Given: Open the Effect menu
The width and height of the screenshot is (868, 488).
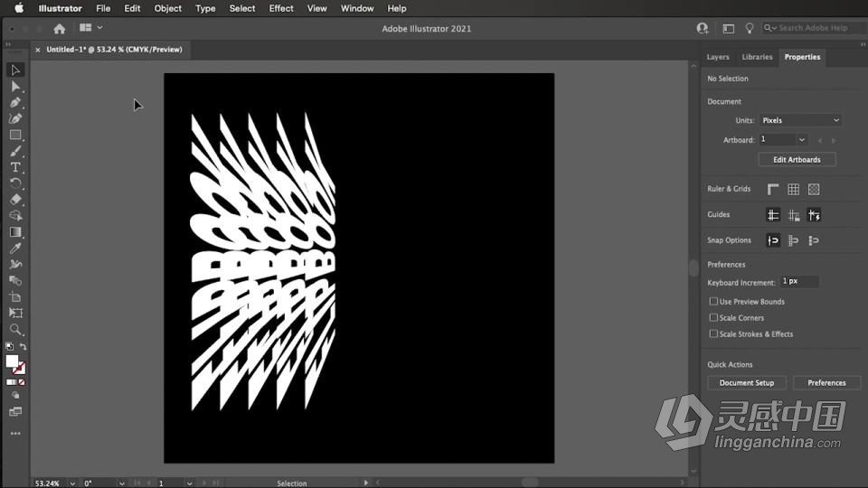Looking at the screenshot, I should tap(281, 8).
